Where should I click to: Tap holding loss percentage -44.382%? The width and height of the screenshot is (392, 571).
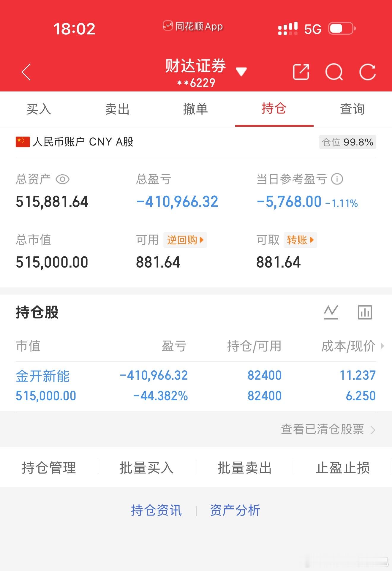click(161, 396)
